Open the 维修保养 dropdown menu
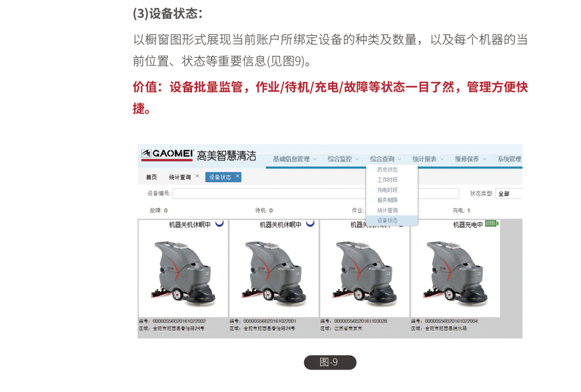Image resolution: width=581 pixels, height=392 pixels. (470, 159)
